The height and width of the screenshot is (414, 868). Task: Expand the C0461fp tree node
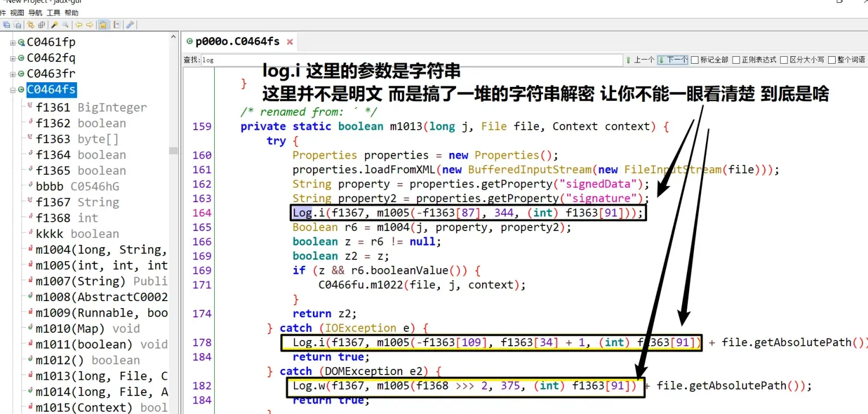coord(12,42)
